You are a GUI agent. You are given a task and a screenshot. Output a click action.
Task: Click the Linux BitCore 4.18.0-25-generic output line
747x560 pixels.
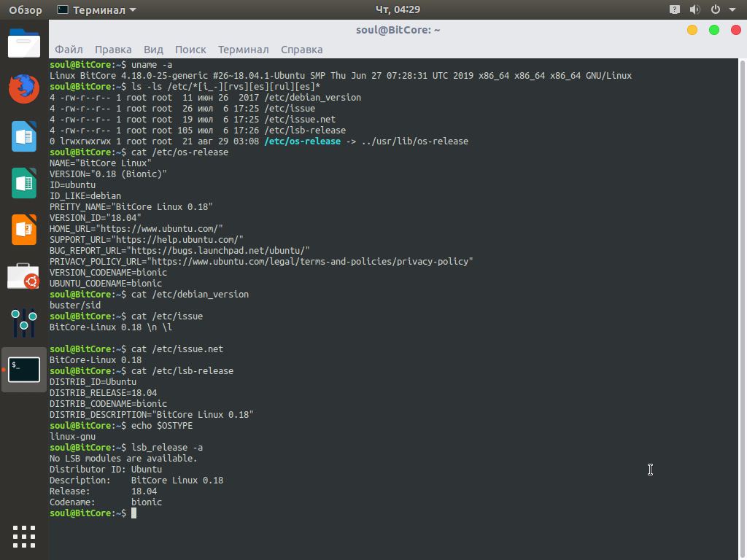click(341, 76)
